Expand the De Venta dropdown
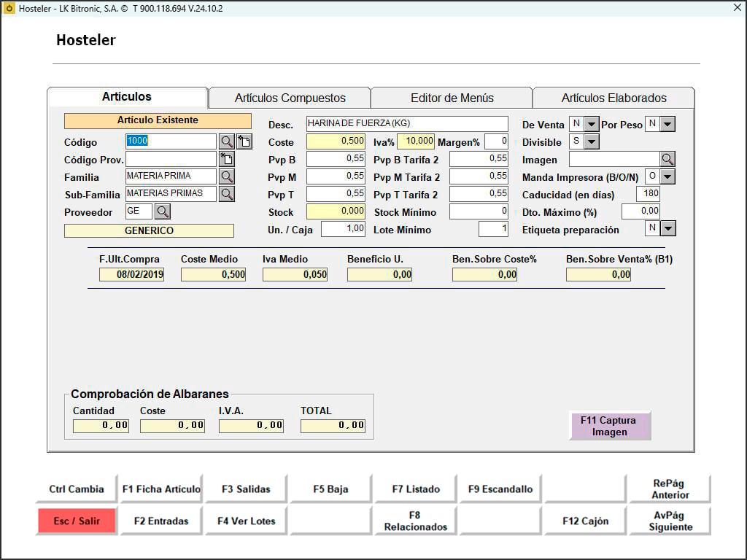747x560 pixels. tap(592, 125)
